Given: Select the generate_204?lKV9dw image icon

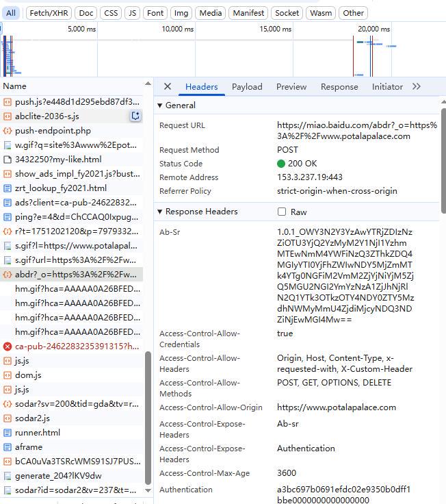Looking at the screenshot, I should tap(7, 476).
